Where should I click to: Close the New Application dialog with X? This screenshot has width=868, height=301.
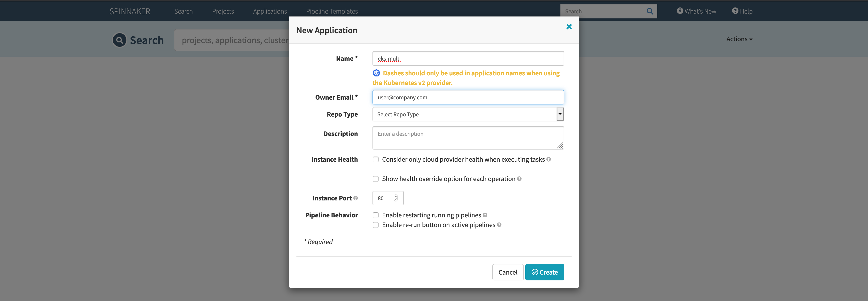(x=569, y=27)
